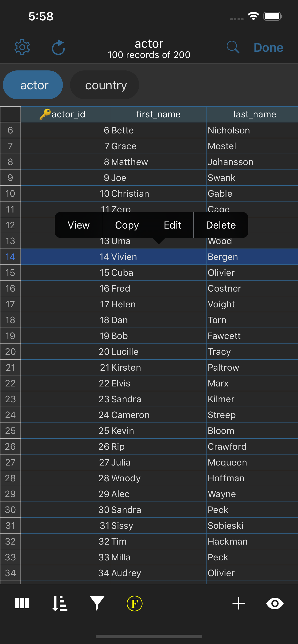Open table settings with the gear icon
The height and width of the screenshot is (644, 298).
(23, 47)
